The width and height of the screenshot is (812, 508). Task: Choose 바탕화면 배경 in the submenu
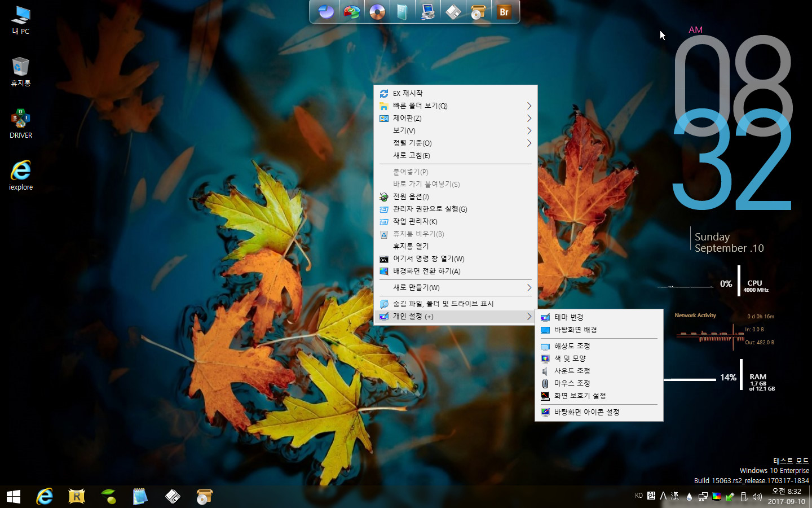[599, 330]
